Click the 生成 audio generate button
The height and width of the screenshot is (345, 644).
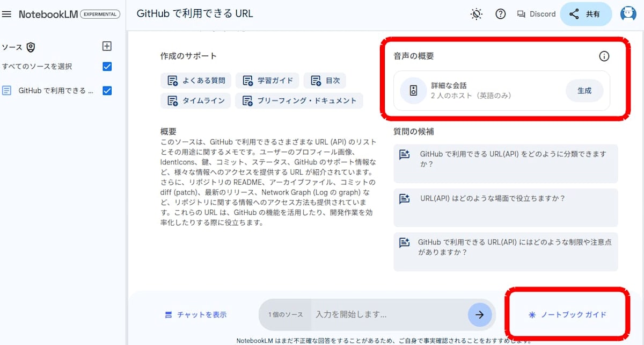click(x=584, y=91)
